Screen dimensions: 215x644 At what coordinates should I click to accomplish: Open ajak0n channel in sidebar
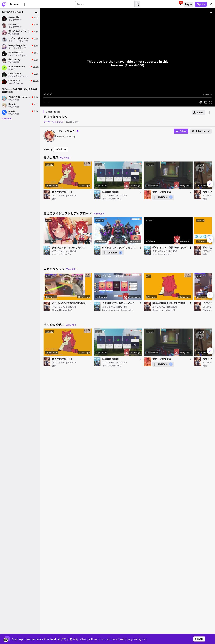(x=20, y=113)
